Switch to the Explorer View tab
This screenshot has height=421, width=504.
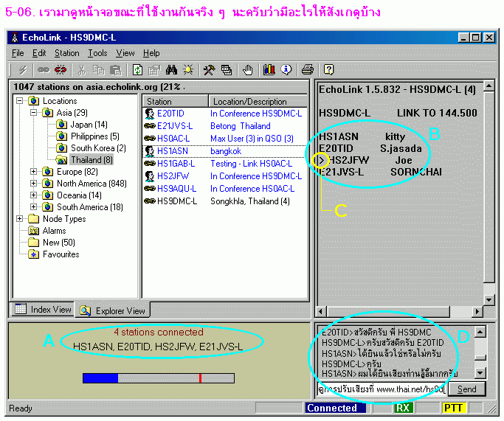113,311
